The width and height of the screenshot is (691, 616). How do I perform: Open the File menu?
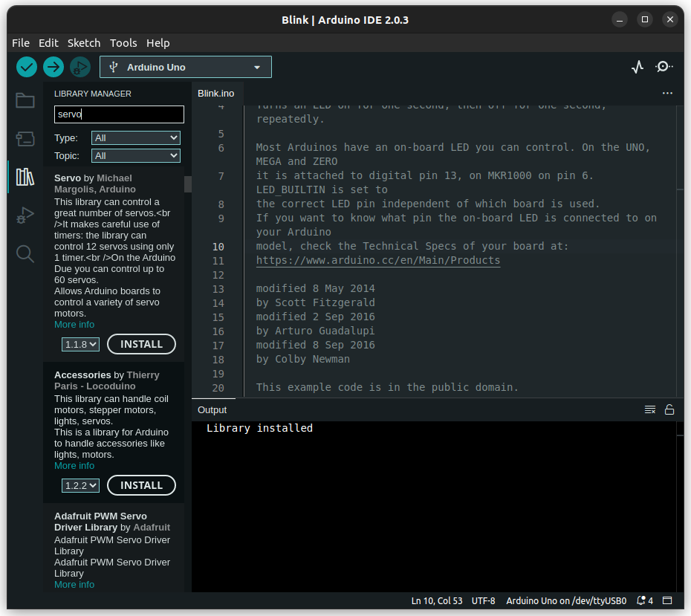tap(21, 43)
